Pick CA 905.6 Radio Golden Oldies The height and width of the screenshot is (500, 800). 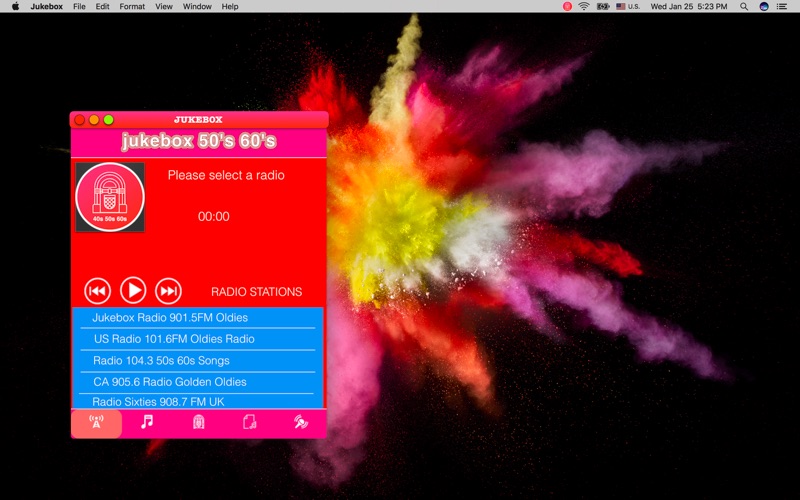click(197, 382)
